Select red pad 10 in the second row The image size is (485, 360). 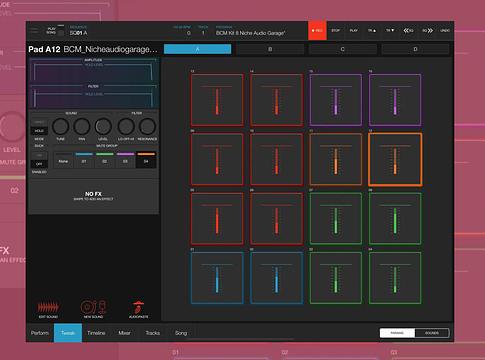[x=276, y=159]
